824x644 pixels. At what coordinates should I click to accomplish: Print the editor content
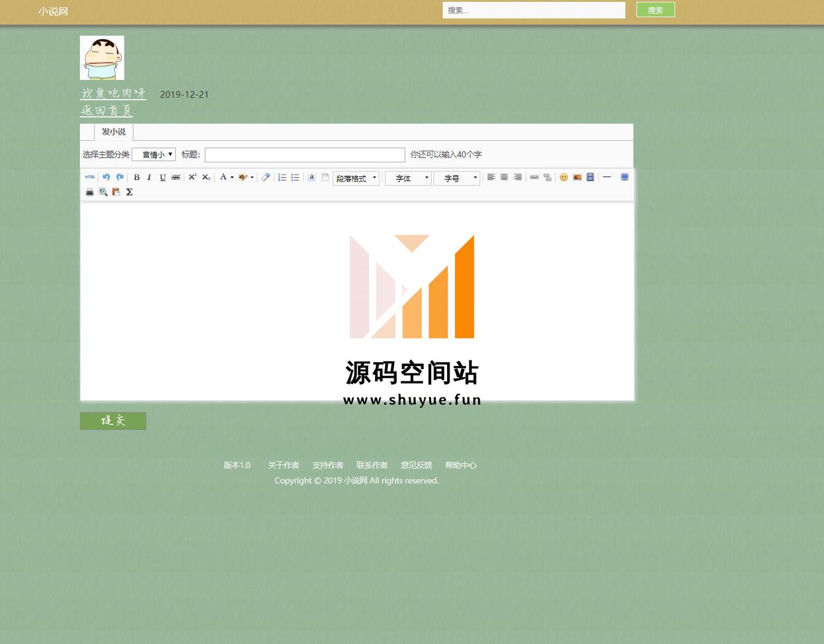pyautogui.click(x=90, y=192)
